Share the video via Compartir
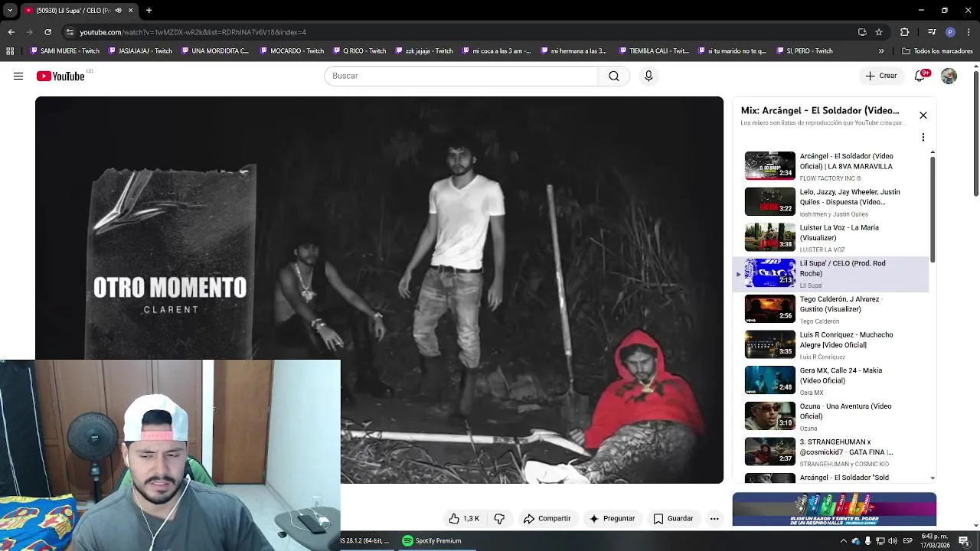This screenshot has width=980, height=551. (547, 518)
